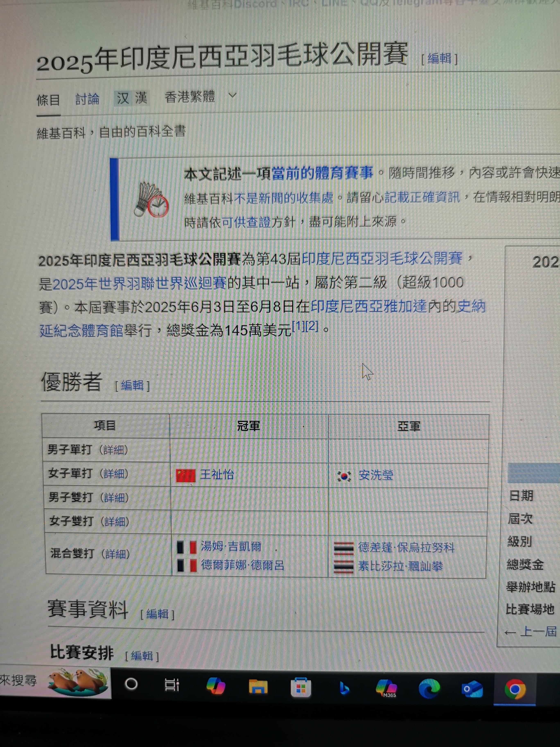This screenshot has height=747, width=560.
Task: Open player link 德爾菲娜·德爾呂
Action: click(x=243, y=565)
